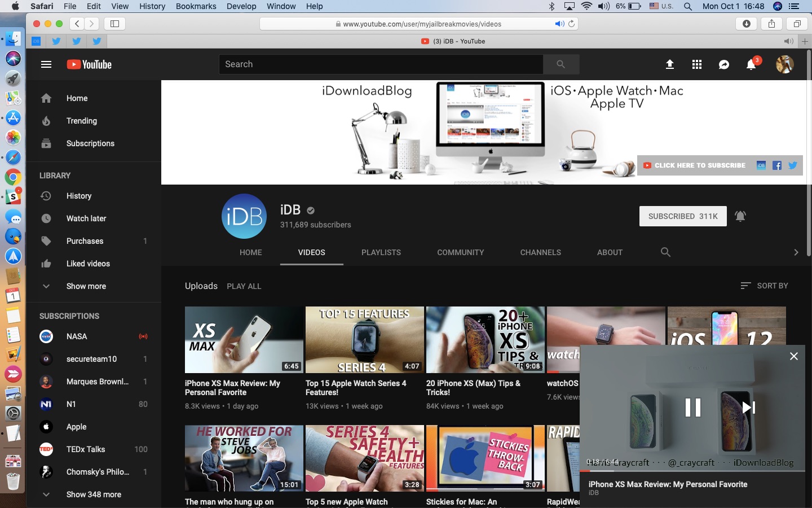
Task: Click PLAY ALL uploads
Action: pyautogui.click(x=244, y=286)
